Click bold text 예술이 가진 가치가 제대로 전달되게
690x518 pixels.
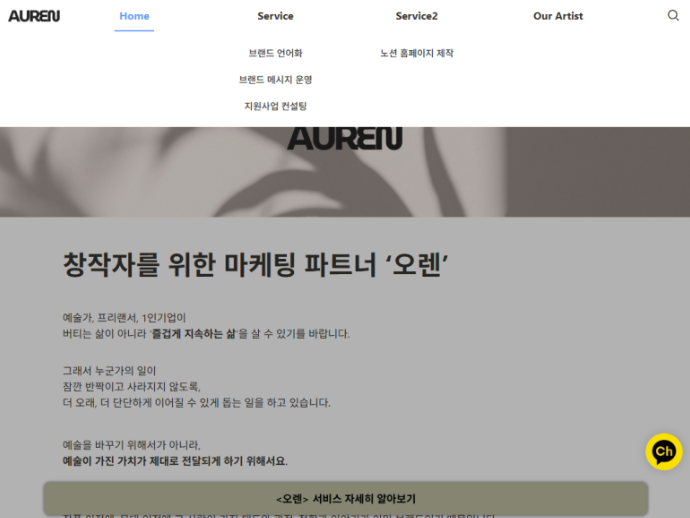pyautogui.click(x=142, y=461)
